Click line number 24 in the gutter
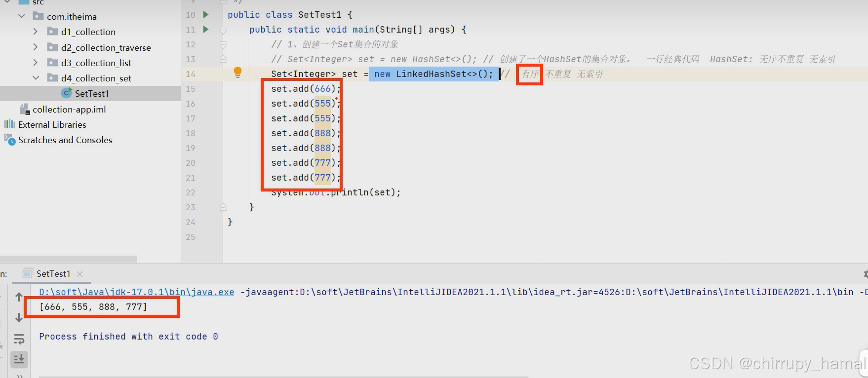Image resolution: width=868 pixels, height=378 pixels. coord(191,222)
